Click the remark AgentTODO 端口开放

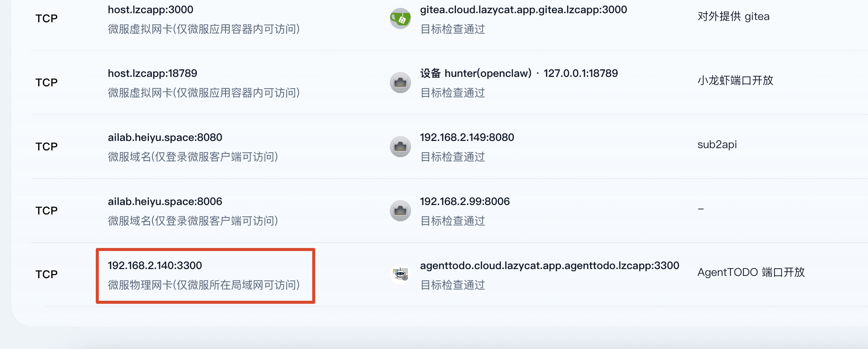click(751, 272)
